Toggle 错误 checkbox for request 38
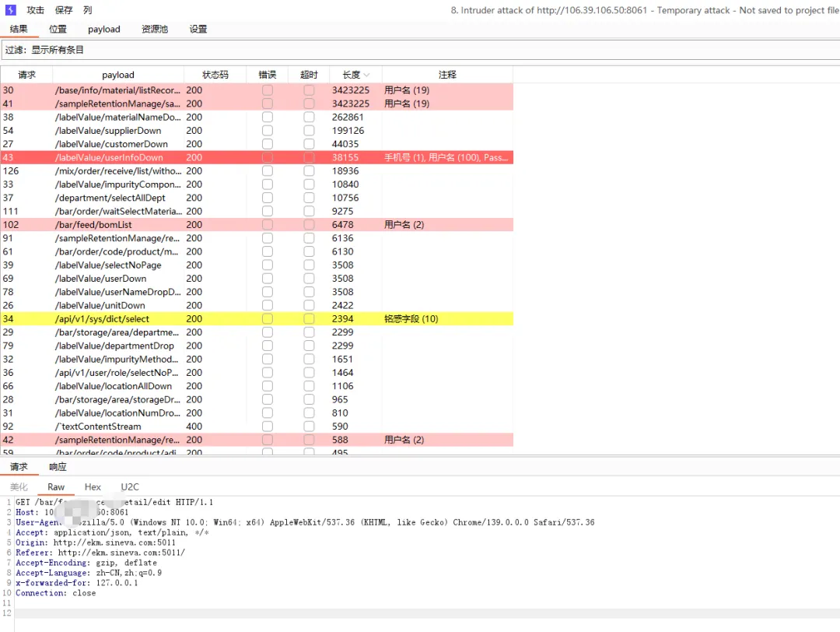 (x=268, y=117)
